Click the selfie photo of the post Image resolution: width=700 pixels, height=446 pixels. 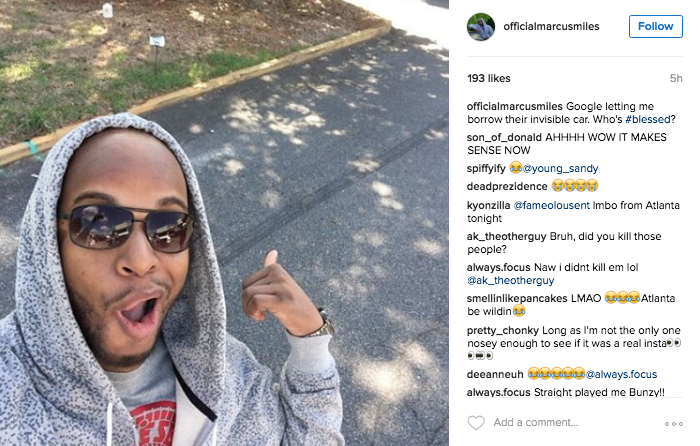pyautogui.click(x=224, y=223)
